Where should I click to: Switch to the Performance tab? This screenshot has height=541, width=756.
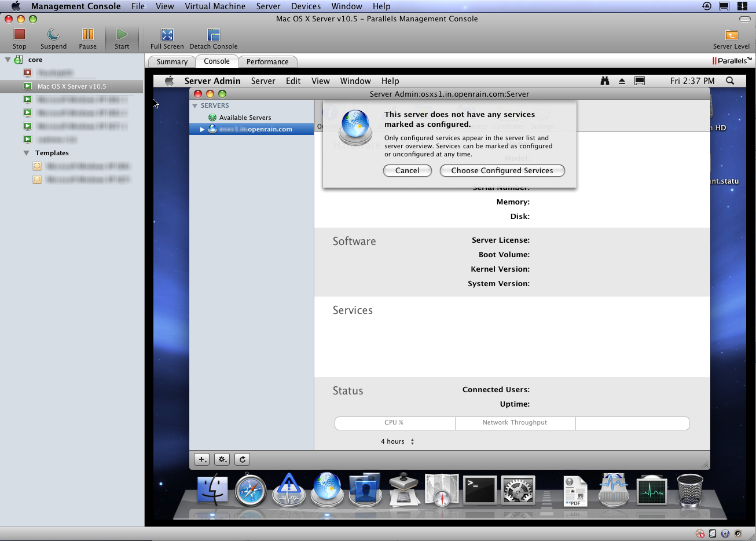coord(267,61)
